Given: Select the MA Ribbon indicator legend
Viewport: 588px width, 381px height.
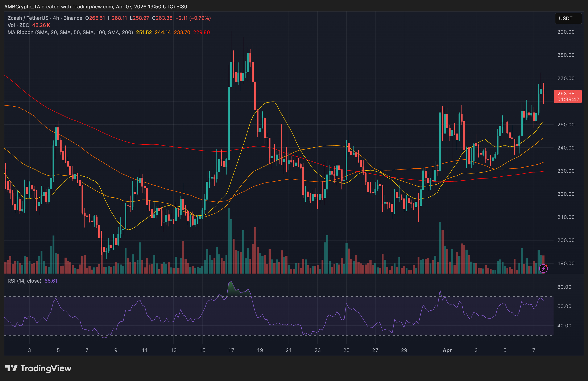Looking at the screenshot, I should pyautogui.click(x=70, y=32).
